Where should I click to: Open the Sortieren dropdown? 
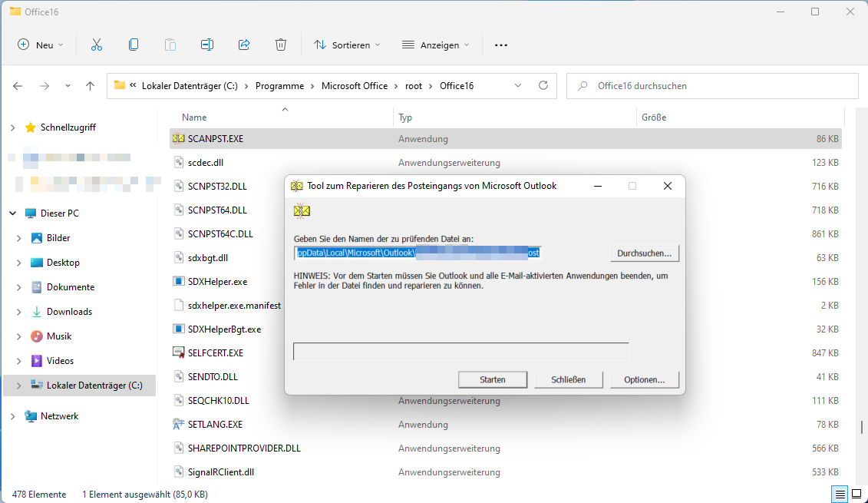click(x=347, y=45)
